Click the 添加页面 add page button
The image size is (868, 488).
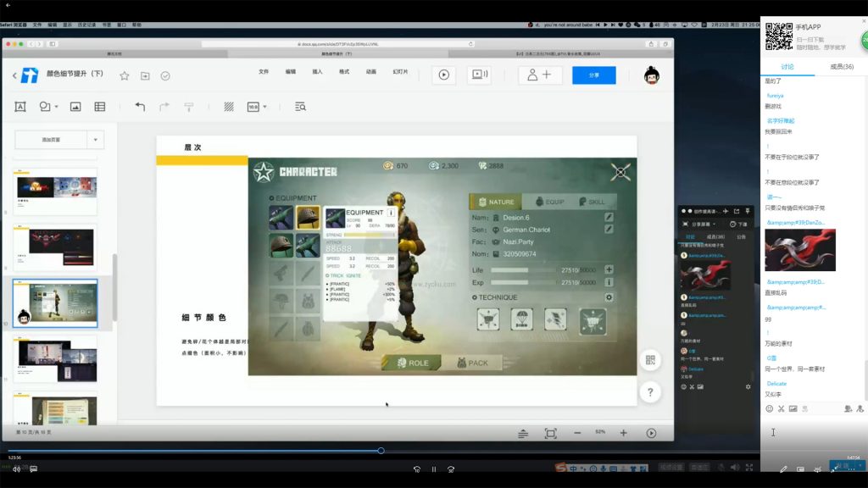click(51, 140)
